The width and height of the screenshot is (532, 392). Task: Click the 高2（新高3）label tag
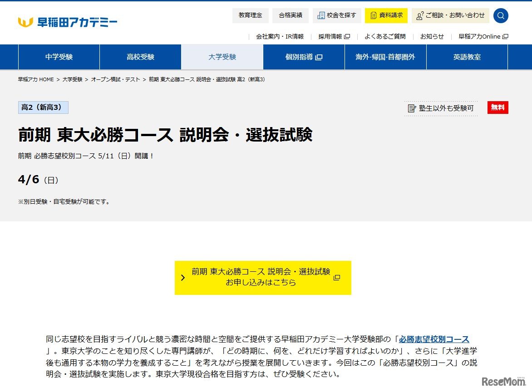pyautogui.click(x=43, y=107)
